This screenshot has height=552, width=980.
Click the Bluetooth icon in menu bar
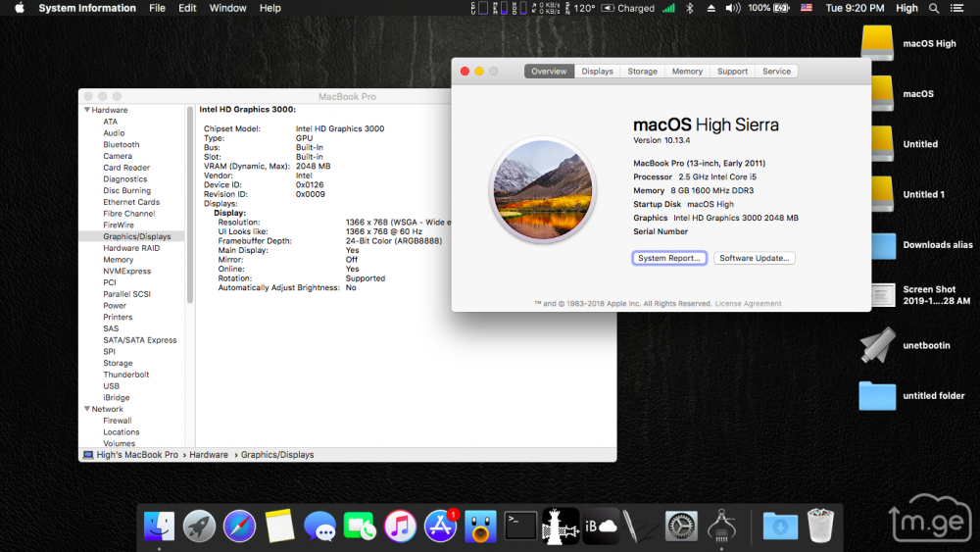coord(689,8)
